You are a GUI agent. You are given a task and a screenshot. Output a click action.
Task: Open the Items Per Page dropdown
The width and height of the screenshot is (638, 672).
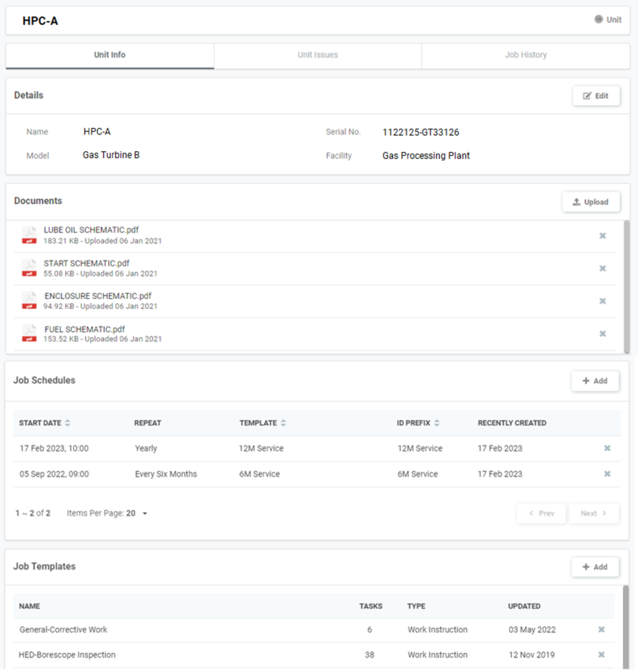(144, 513)
